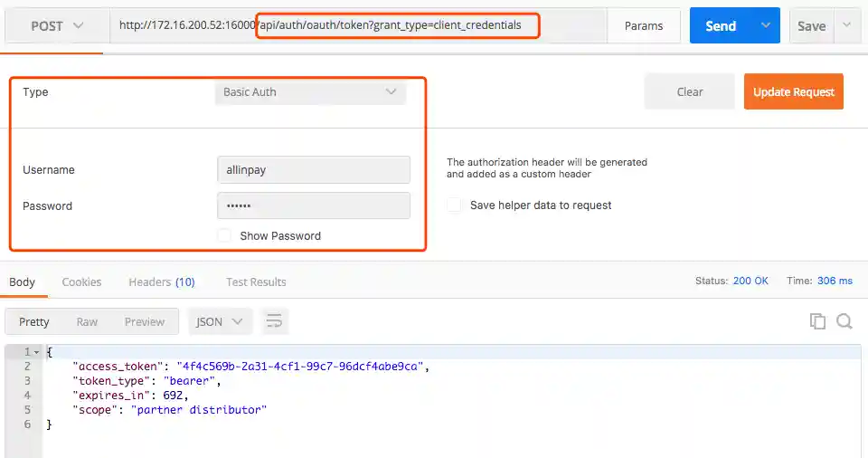Select the Preview view mode
Image resolution: width=868 pixels, height=458 pixels.
(145, 321)
